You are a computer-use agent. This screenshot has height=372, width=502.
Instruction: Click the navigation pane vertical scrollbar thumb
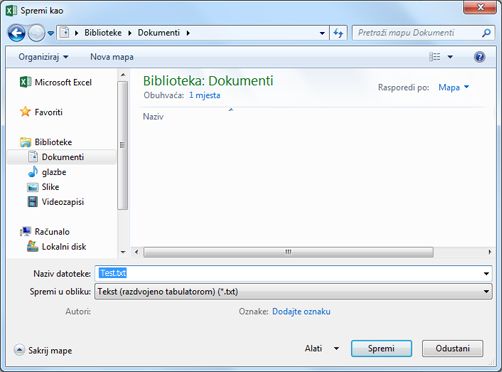[x=123, y=145]
